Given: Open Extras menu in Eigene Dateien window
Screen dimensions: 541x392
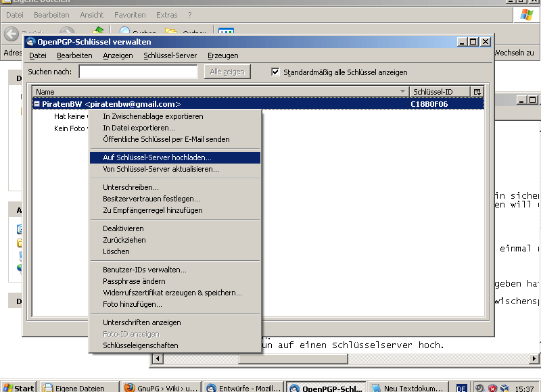Looking at the screenshot, I should 166,15.
